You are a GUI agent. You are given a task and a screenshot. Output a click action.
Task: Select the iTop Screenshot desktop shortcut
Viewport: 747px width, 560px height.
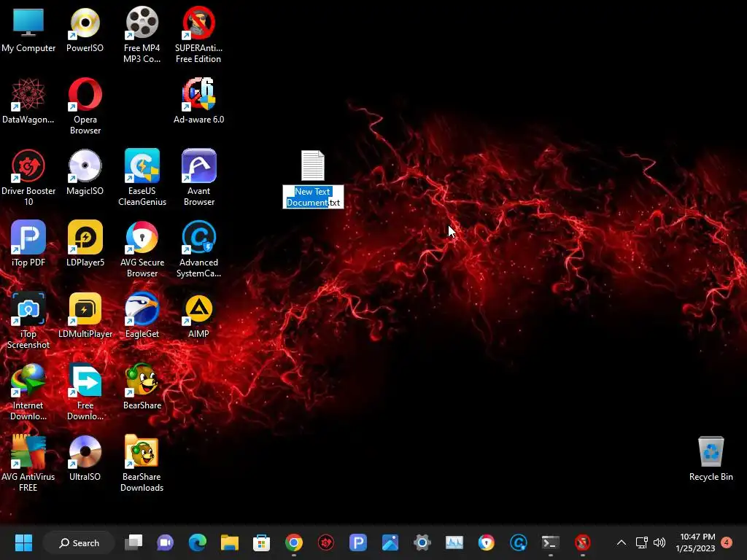(x=28, y=321)
